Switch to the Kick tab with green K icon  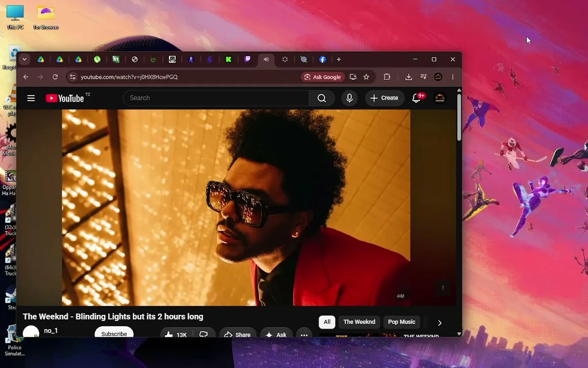coord(228,59)
